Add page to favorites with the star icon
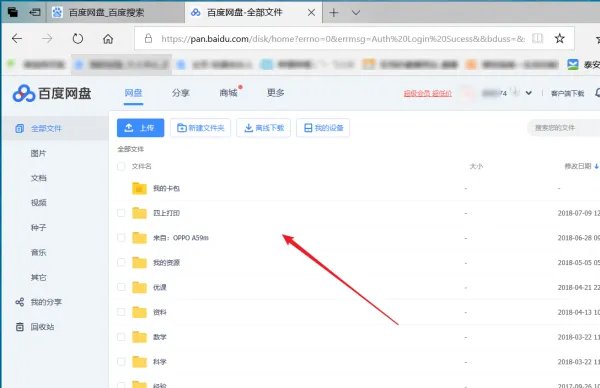 click(559, 38)
